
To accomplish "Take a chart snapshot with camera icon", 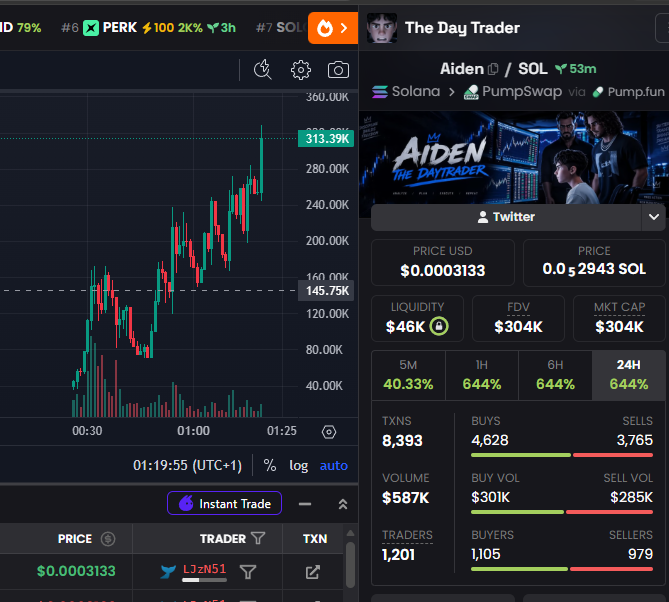I will coord(338,70).
